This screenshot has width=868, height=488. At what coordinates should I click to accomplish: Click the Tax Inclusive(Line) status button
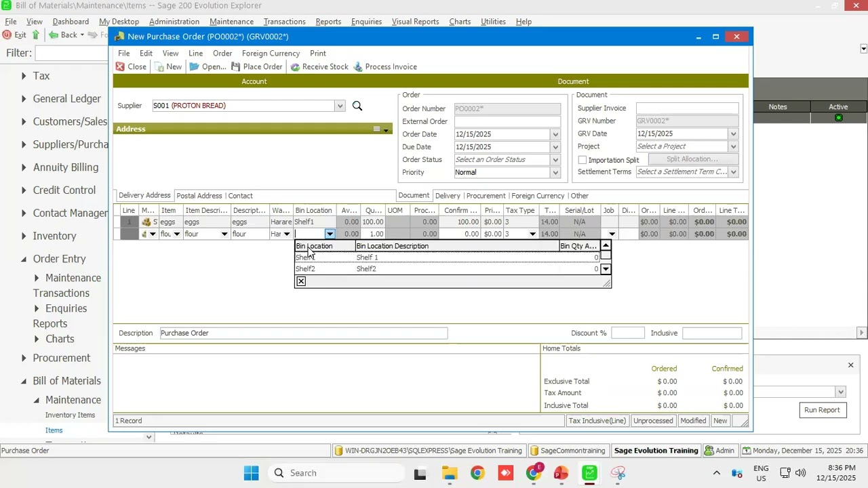[597, 421]
